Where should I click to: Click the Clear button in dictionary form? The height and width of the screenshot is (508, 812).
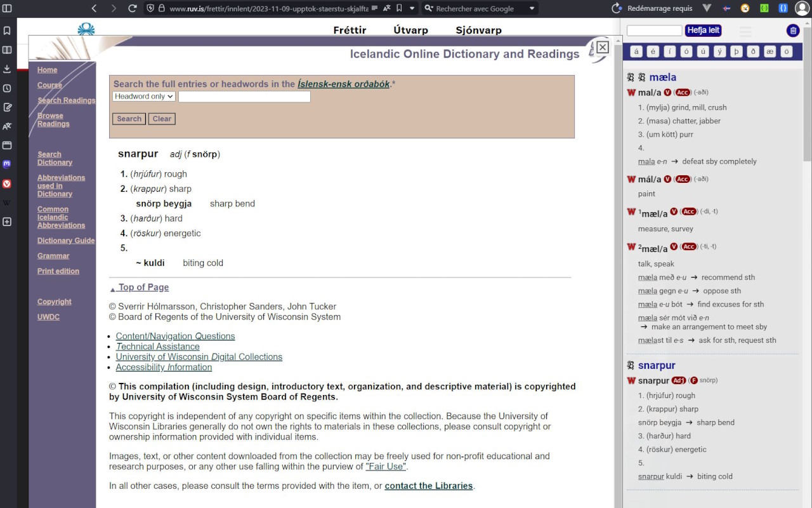(162, 119)
